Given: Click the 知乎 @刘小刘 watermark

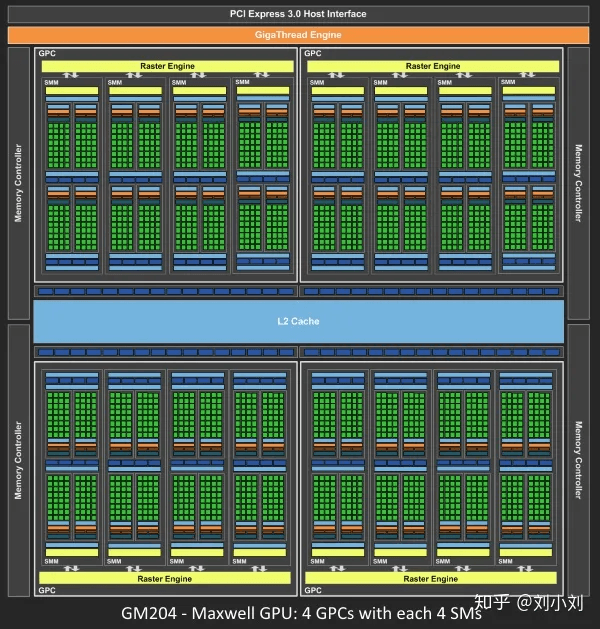Looking at the screenshot, I should [529, 602].
